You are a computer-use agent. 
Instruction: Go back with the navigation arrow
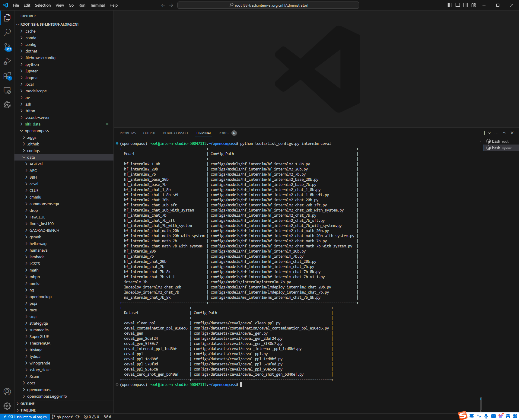163,5
